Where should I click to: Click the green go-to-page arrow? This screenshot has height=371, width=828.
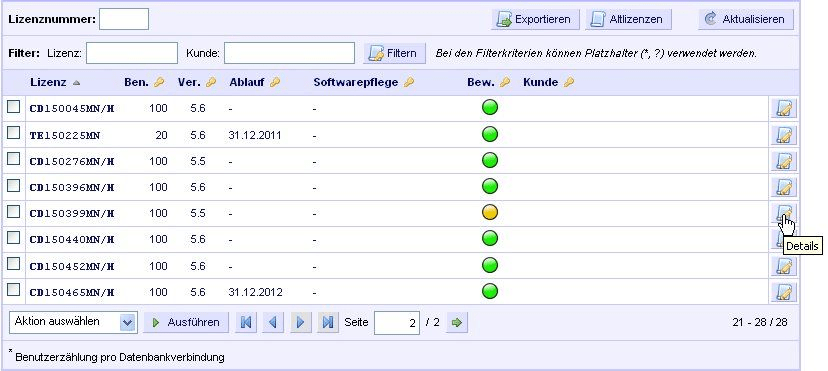[x=457, y=322]
